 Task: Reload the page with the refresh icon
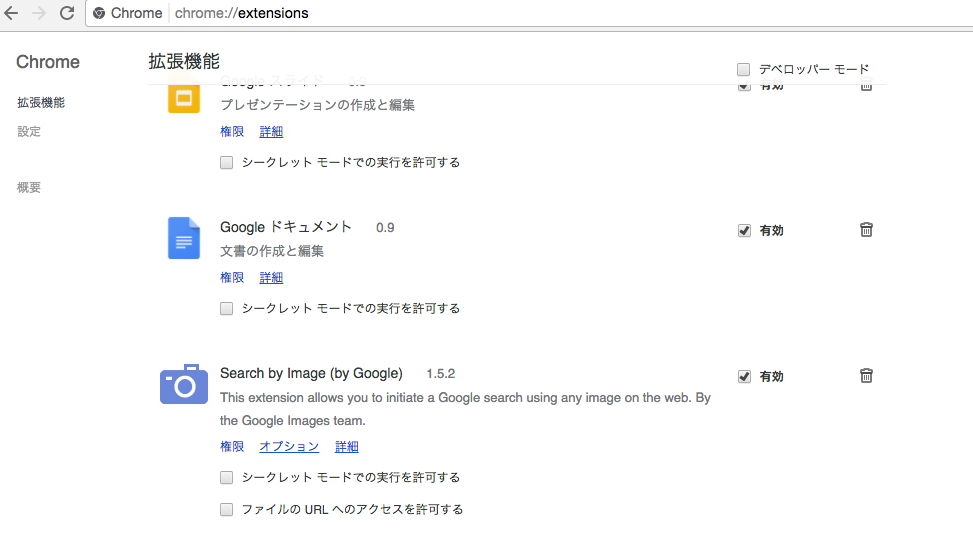tap(67, 12)
